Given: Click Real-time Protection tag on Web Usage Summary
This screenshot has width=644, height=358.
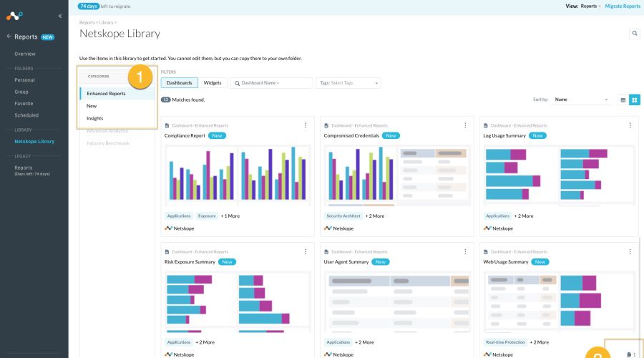Looking at the screenshot, I should [x=506, y=342].
